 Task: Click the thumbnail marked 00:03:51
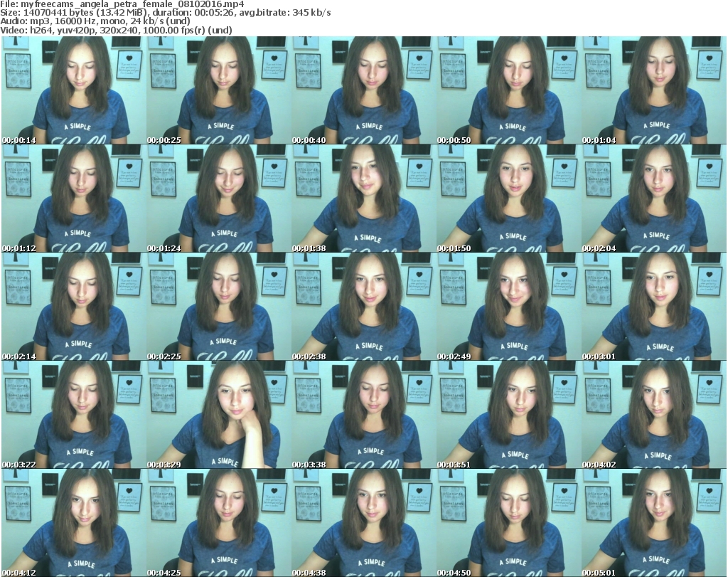508,414
